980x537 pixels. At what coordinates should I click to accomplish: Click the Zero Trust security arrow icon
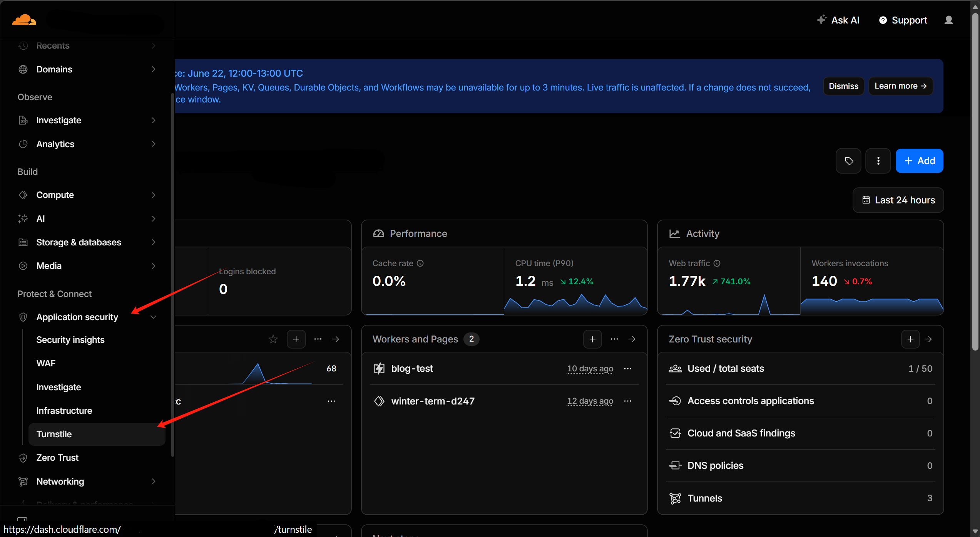tap(928, 339)
